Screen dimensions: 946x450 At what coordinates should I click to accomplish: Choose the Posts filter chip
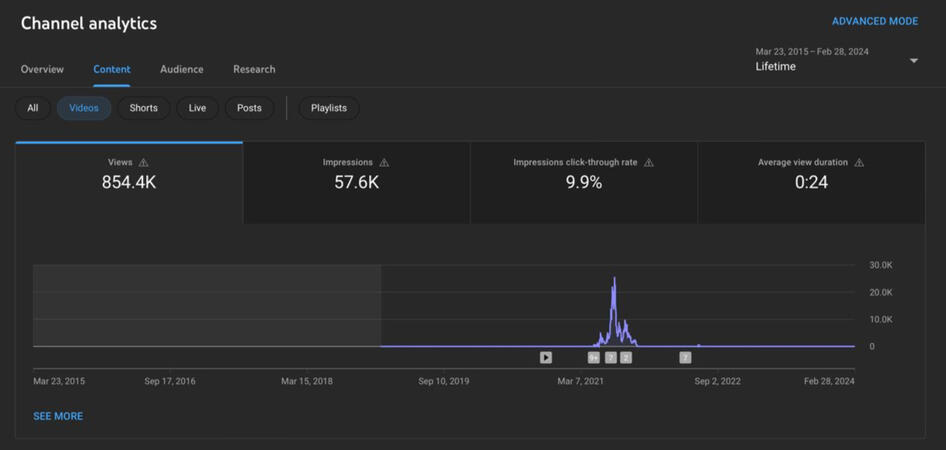(x=249, y=108)
